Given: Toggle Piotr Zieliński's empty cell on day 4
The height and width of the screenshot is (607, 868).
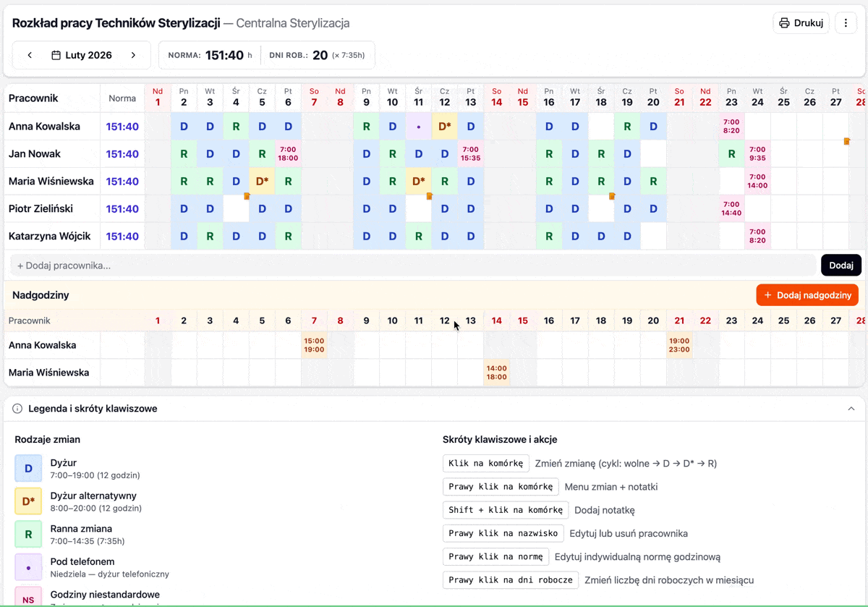Looking at the screenshot, I should point(236,209).
